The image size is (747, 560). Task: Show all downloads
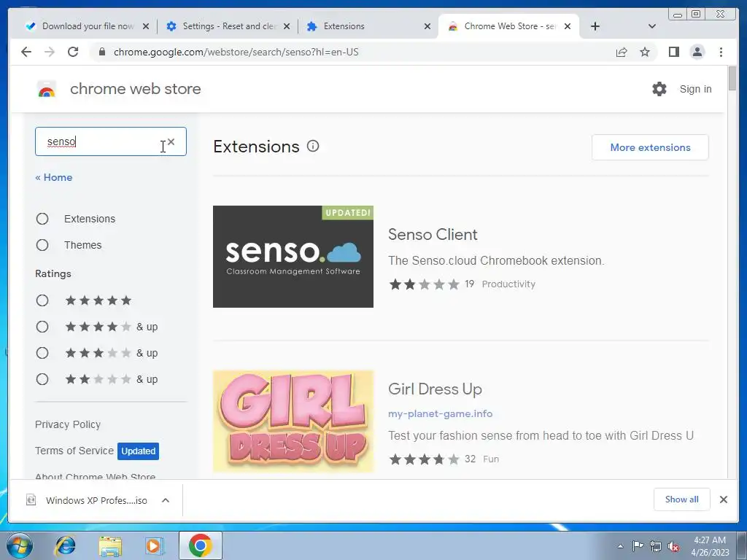[682, 499]
